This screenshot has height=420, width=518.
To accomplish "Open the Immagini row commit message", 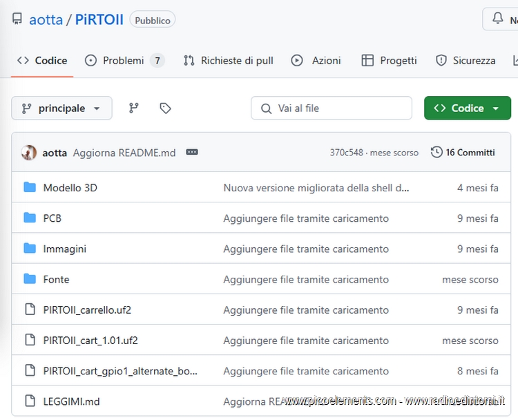I will [x=306, y=249].
